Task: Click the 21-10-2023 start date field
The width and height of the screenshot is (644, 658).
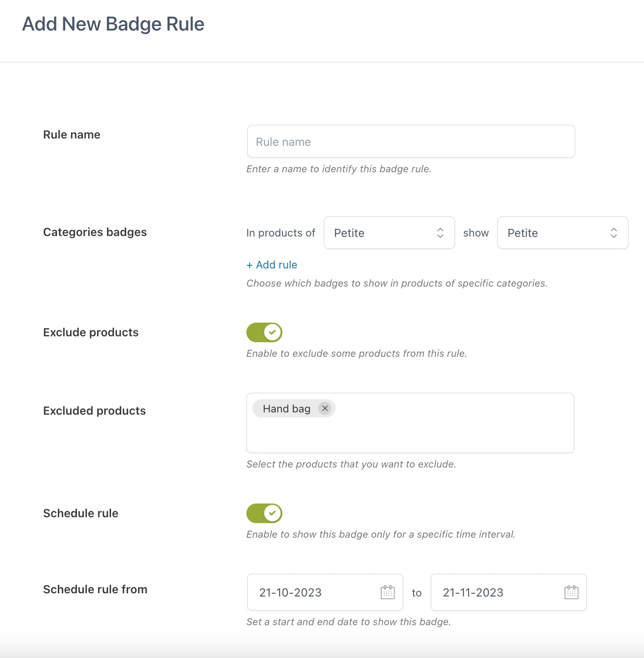Action: coord(325,592)
